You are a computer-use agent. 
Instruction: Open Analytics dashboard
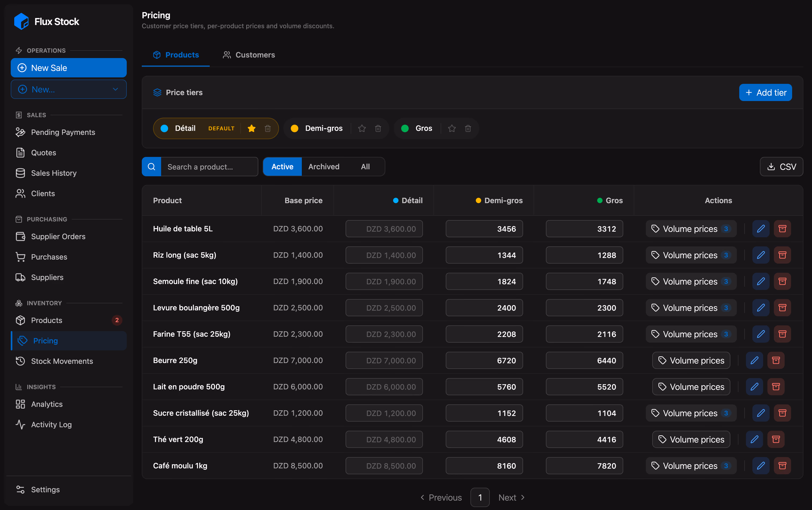point(69,404)
